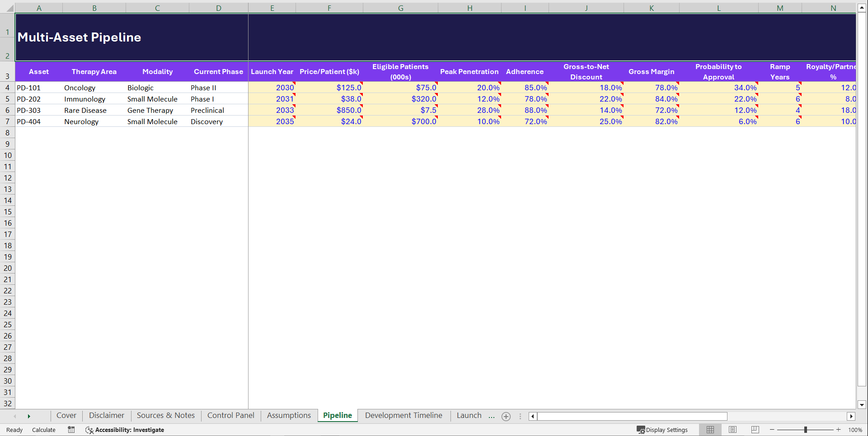Screen dimensions: 868x436
Task: Open the Cover sheet tab
Action: coord(66,415)
